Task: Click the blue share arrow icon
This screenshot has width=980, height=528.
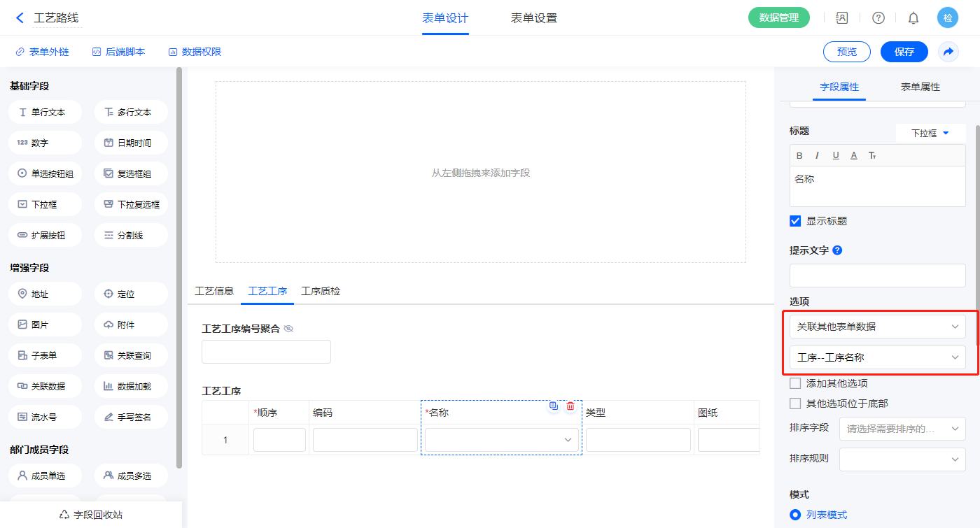Action: point(948,52)
